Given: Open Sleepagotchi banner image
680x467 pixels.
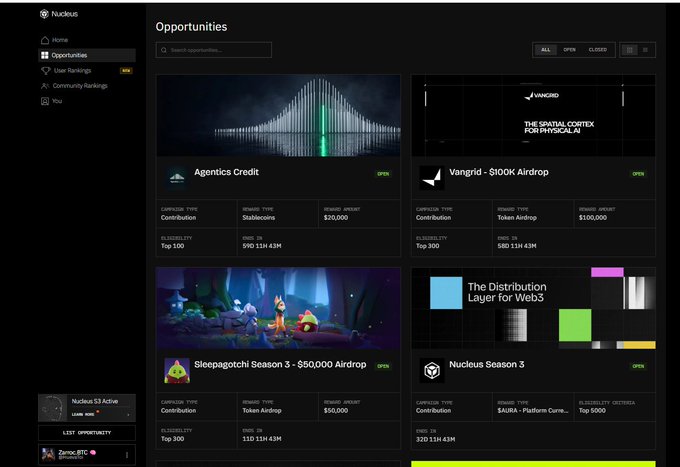Looking at the screenshot, I should tap(278, 308).
